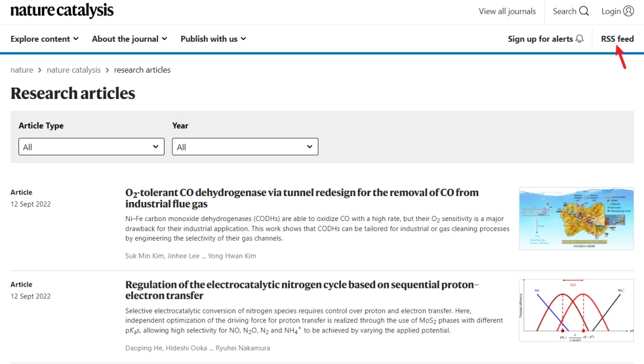Click the nitrogen cycle graph thumbnail
The image size is (644, 364).
(x=576, y=310)
